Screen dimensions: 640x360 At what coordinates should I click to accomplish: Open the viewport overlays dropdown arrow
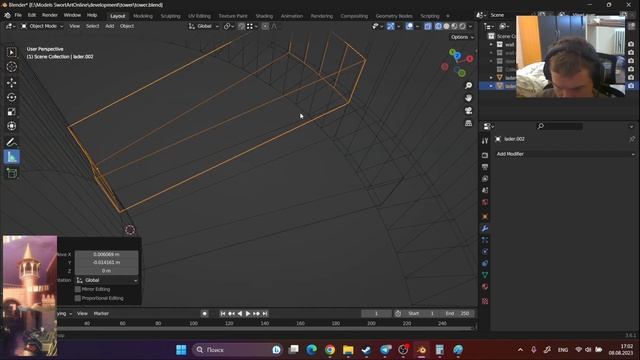(417, 26)
